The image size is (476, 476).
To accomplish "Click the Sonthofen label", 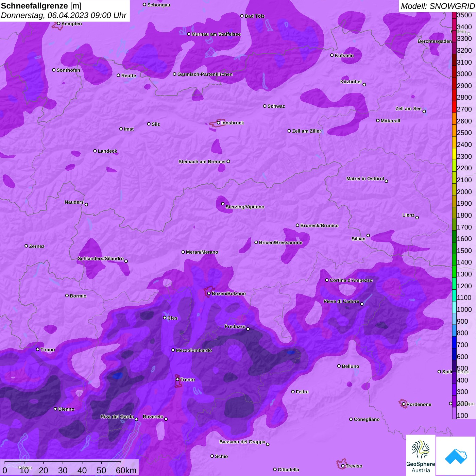I will pyautogui.click(x=68, y=70).
